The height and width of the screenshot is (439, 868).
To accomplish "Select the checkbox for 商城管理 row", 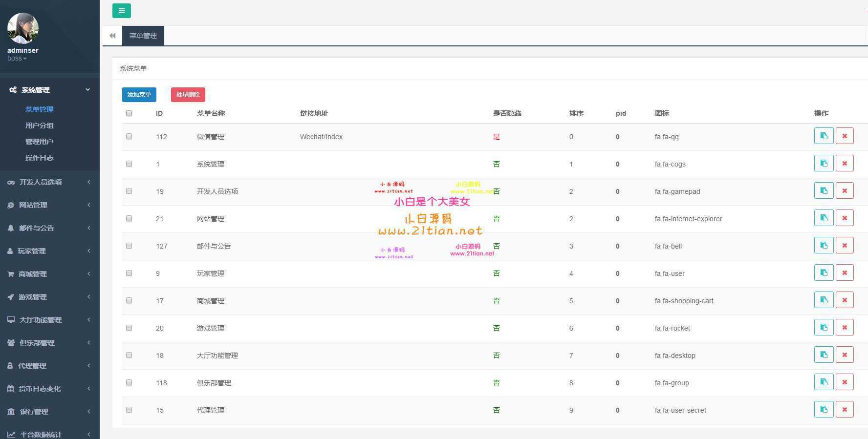I will (129, 300).
